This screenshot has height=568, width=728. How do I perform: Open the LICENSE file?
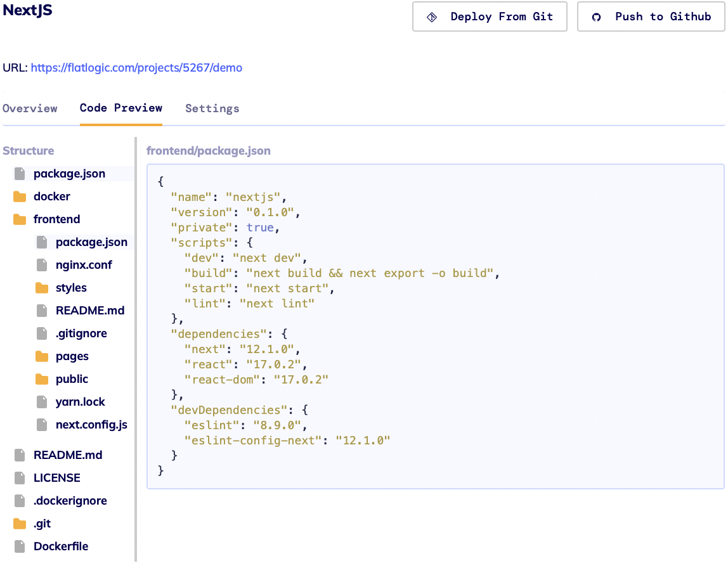point(56,477)
